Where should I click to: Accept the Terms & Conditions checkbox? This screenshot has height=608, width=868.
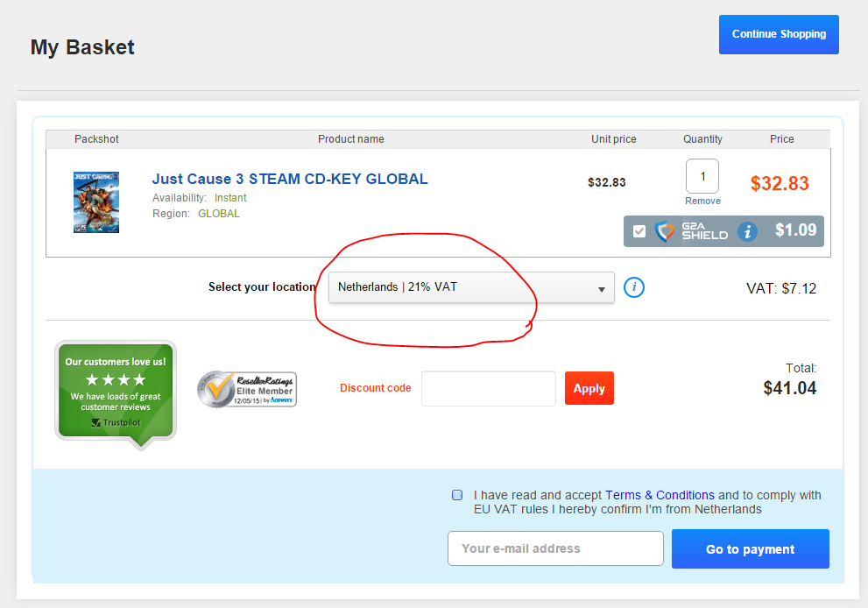click(457, 495)
